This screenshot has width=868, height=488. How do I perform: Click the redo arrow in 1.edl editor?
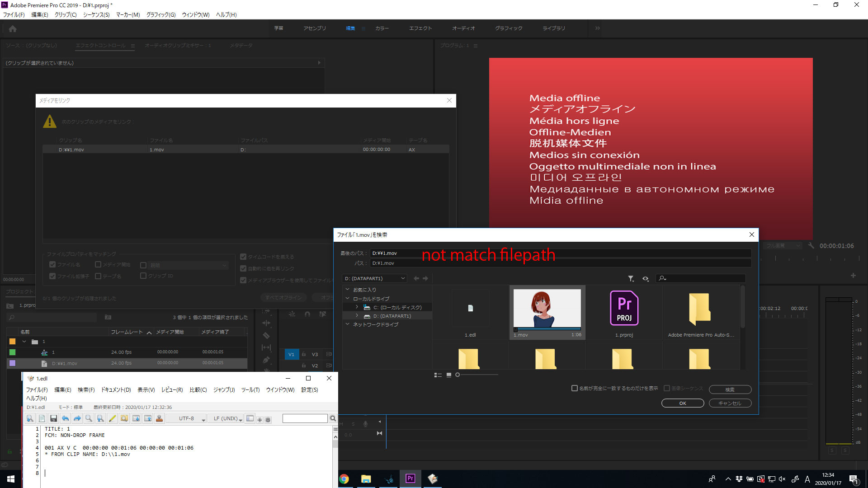coord(77,419)
